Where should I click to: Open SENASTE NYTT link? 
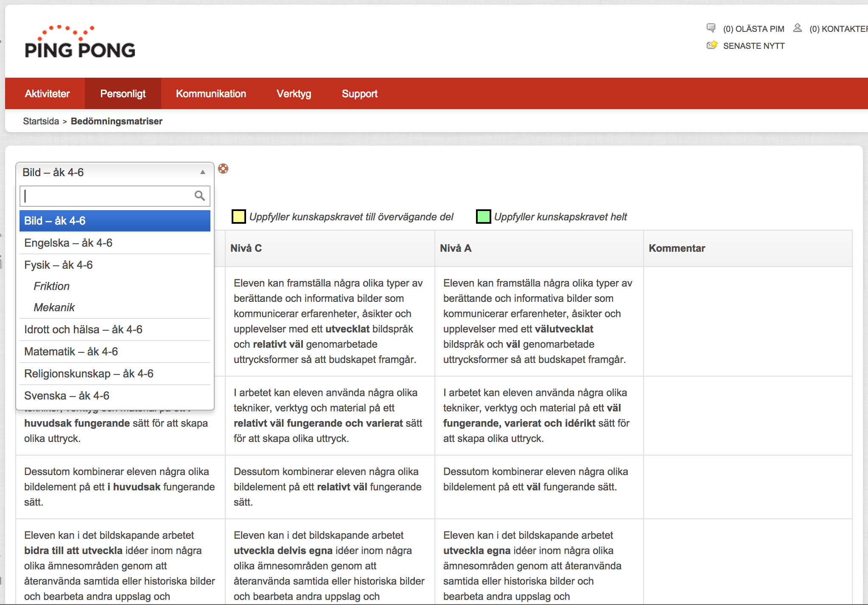tap(754, 46)
